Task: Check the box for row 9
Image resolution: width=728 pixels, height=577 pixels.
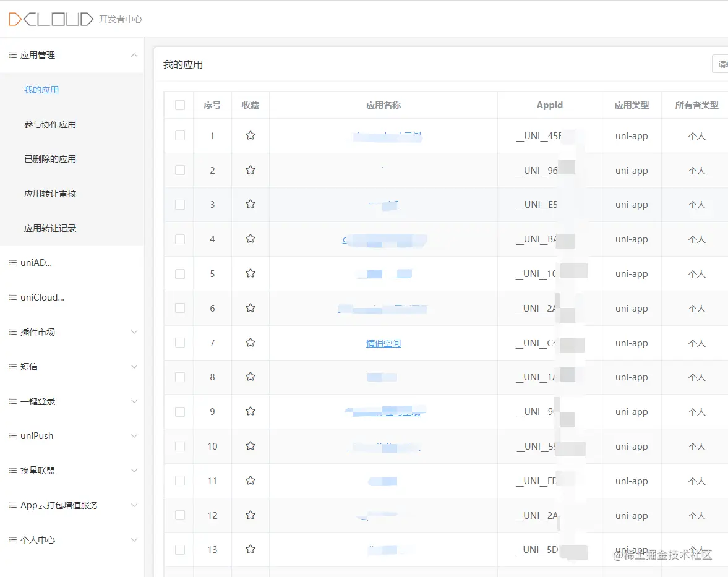Action: (180, 412)
